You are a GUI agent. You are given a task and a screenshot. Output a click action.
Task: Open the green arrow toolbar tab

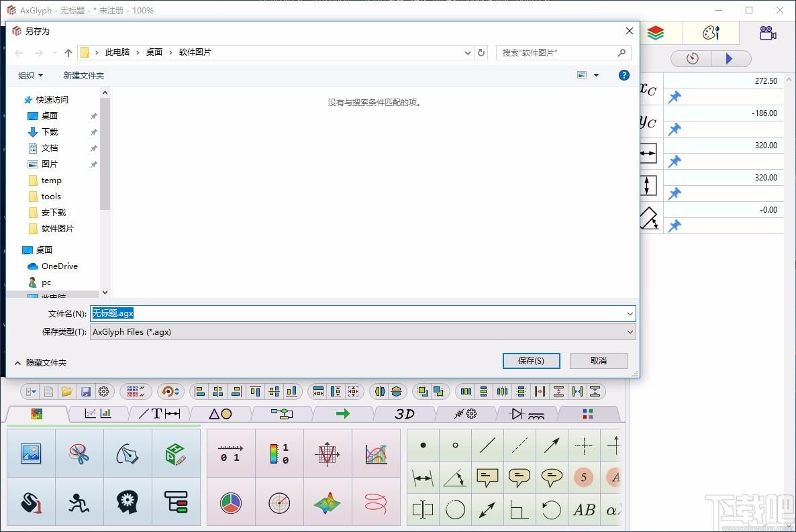[x=343, y=414]
